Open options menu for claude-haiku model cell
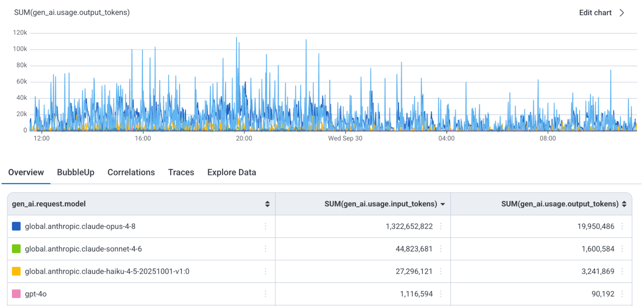644x306 pixels. (x=265, y=271)
